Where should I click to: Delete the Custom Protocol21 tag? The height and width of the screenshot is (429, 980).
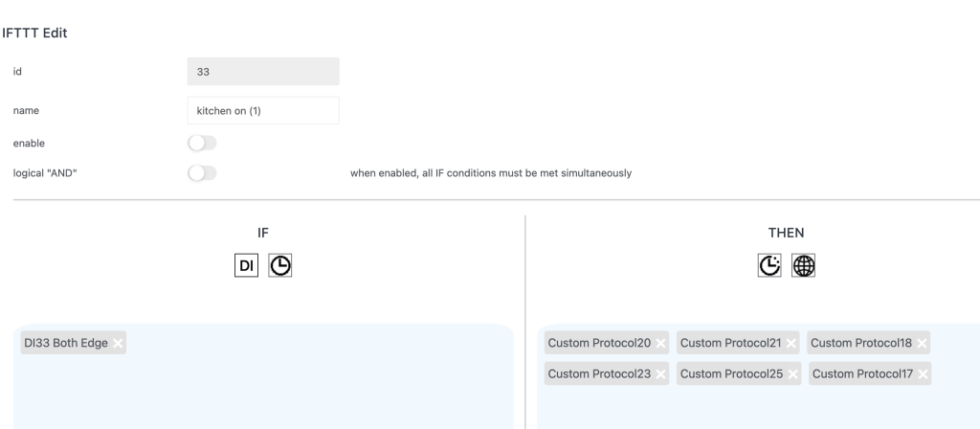pos(791,344)
